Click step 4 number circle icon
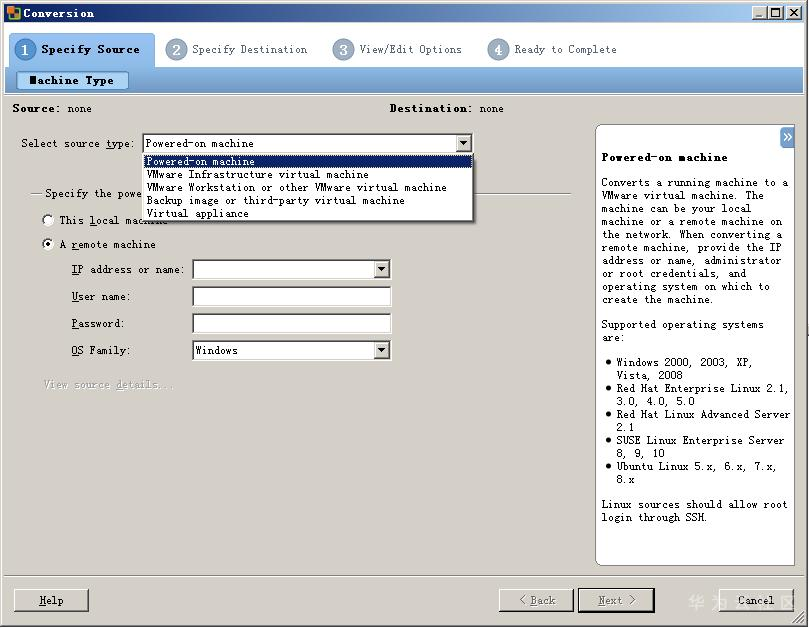 pyautogui.click(x=498, y=50)
